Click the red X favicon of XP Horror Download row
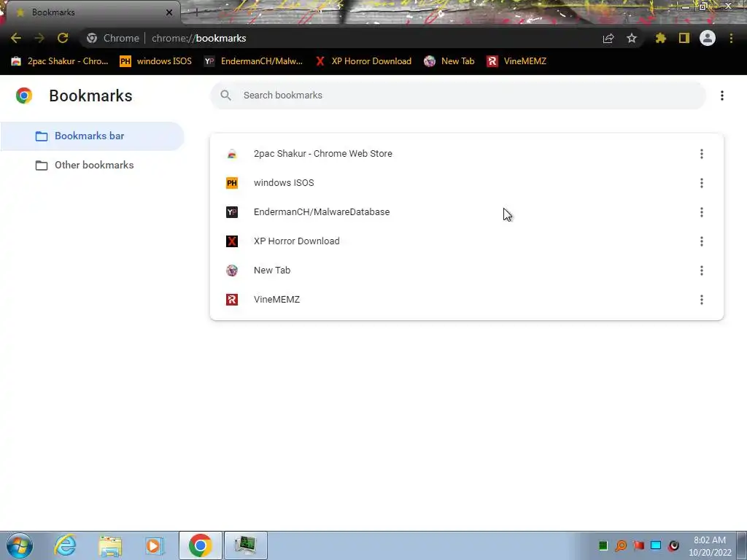The width and height of the screenshot is (747, 560). 232,241
